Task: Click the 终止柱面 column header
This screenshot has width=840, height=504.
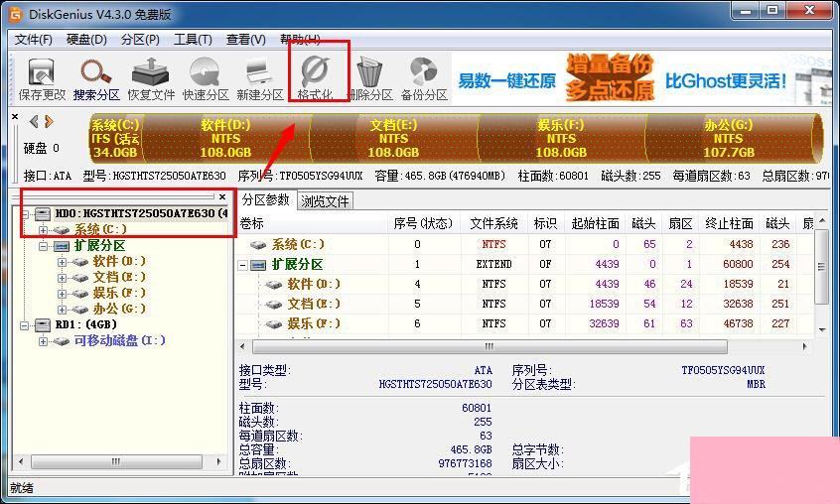Action: 729,223
